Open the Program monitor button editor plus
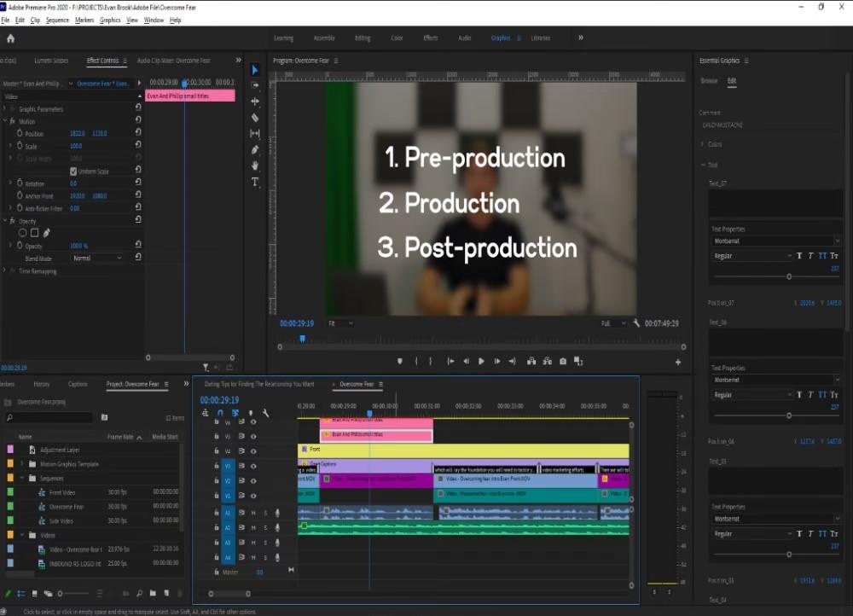This screenshot has height=616, width=853. tap(678, 362)
